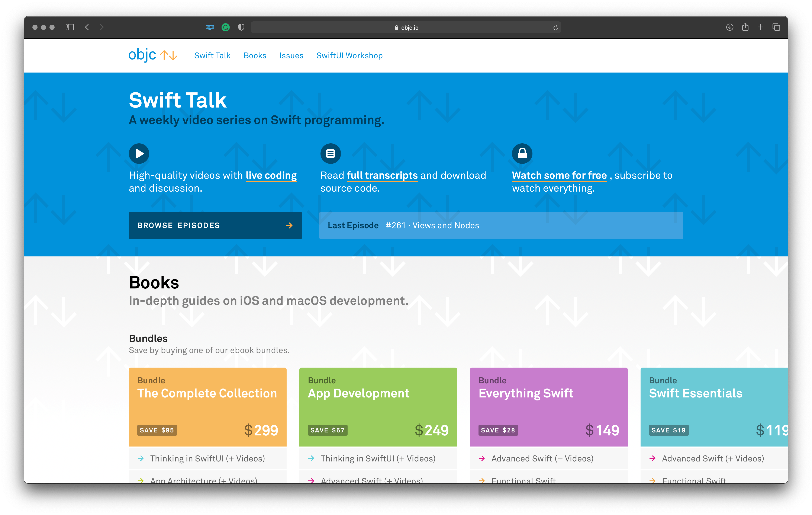This screenshot has height=515, width=812.
Task: Click the browser forward arrow
Action: click(102, 27)
